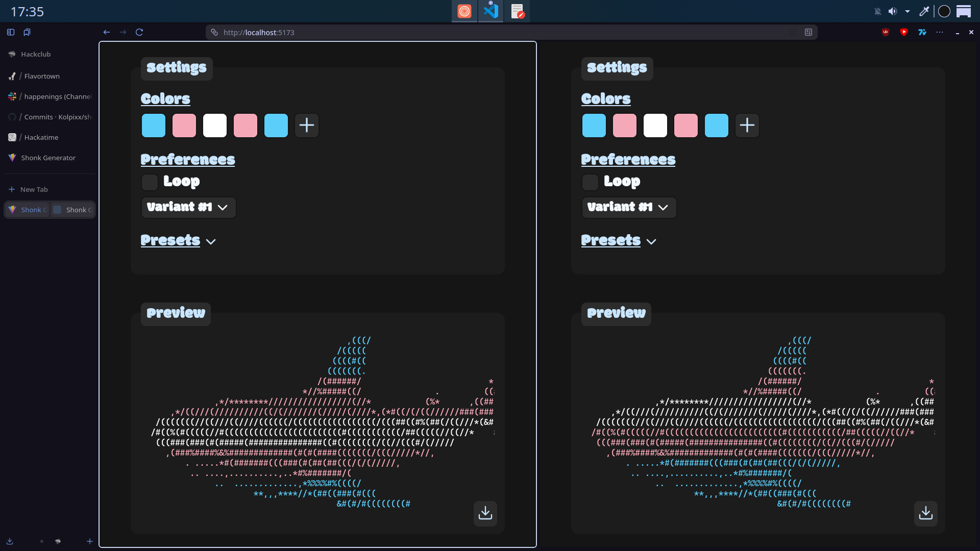Open downloads icon at sidebar bottom

10,541
